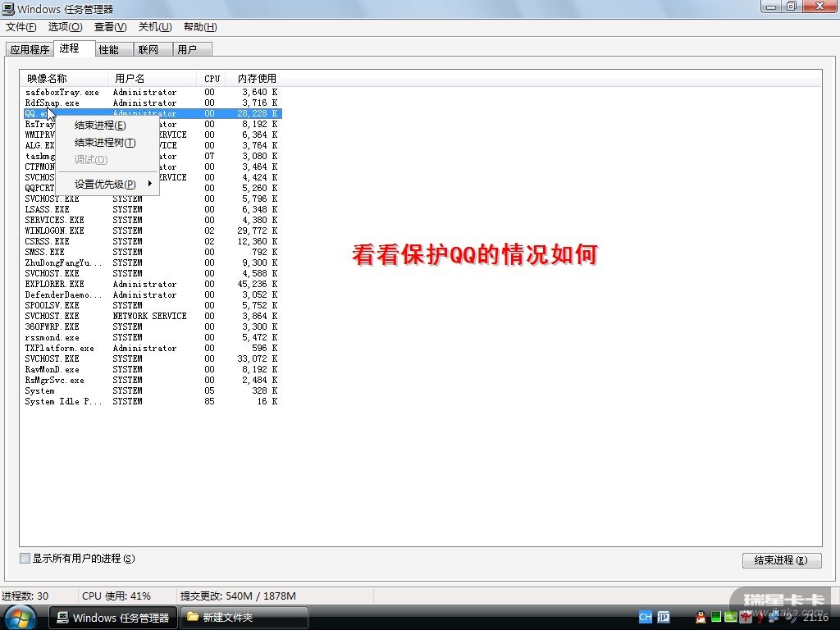This screenshot has height=630, width=840.
Task: Click Task Manager title bar icon
Action: click(x=8, y=8)
